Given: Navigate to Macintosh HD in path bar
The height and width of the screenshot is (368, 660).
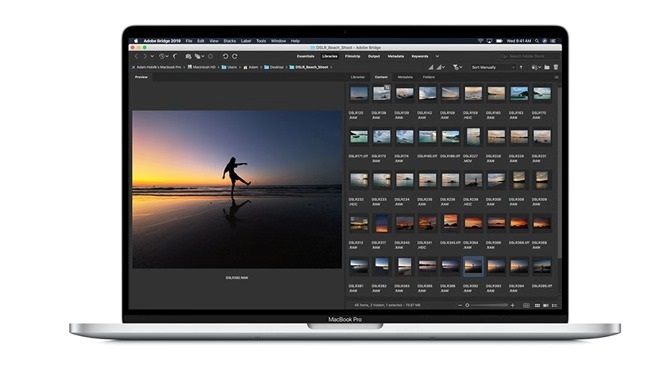Looking at the screenshot, I should point(201,67).
